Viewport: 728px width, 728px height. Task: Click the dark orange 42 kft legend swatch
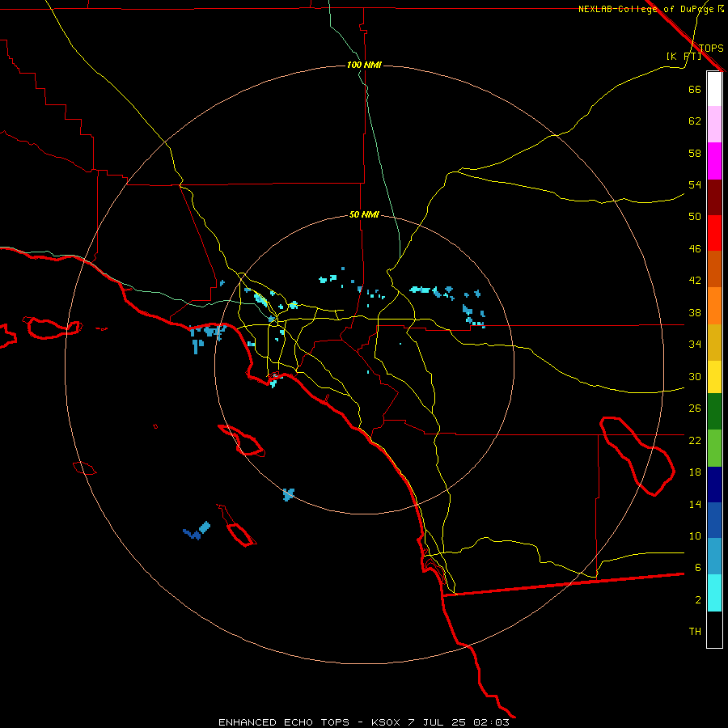pyautogui.click(x=714, y=269)
